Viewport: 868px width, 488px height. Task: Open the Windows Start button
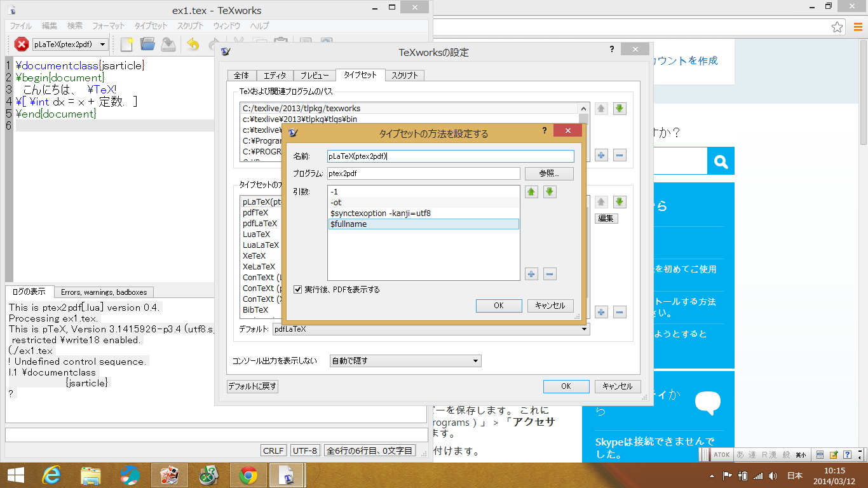coord(16,475)
